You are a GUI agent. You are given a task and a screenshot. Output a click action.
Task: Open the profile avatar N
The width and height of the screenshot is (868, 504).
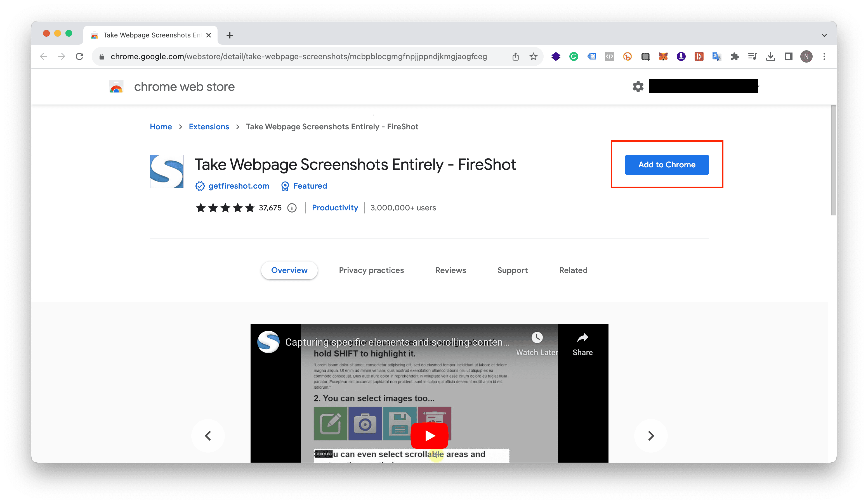pos(806,56)
